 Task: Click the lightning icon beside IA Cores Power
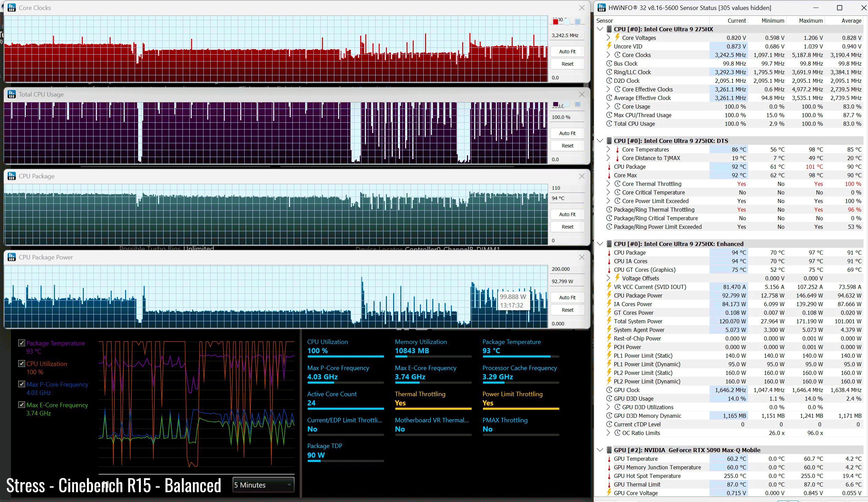point(609,304)
